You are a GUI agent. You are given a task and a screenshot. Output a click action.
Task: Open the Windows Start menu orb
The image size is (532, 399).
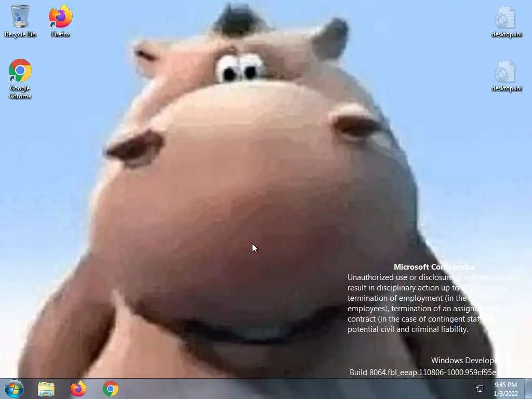click(x=14, y=389)
